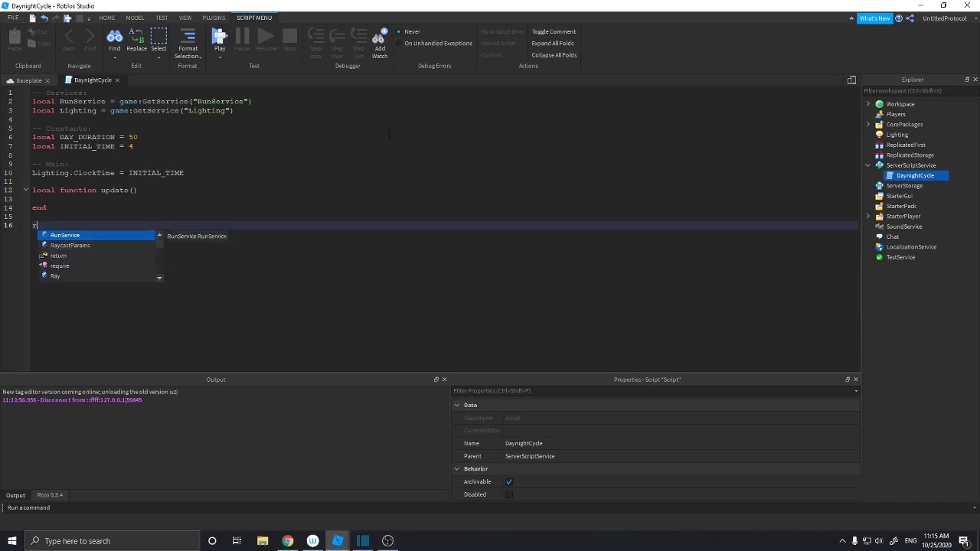This screenshot has height=551, width=980.
Task: Close the Output panel
Action: coord(444,380)
